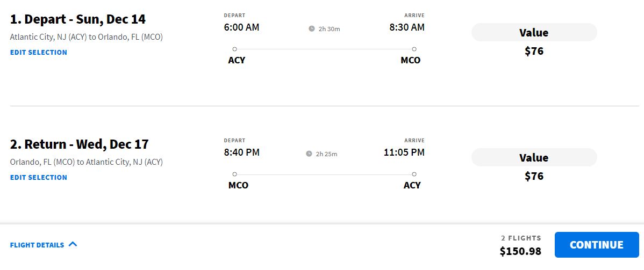
Task: Select the Value fare badge for return flight
Action: coord(534,158)
